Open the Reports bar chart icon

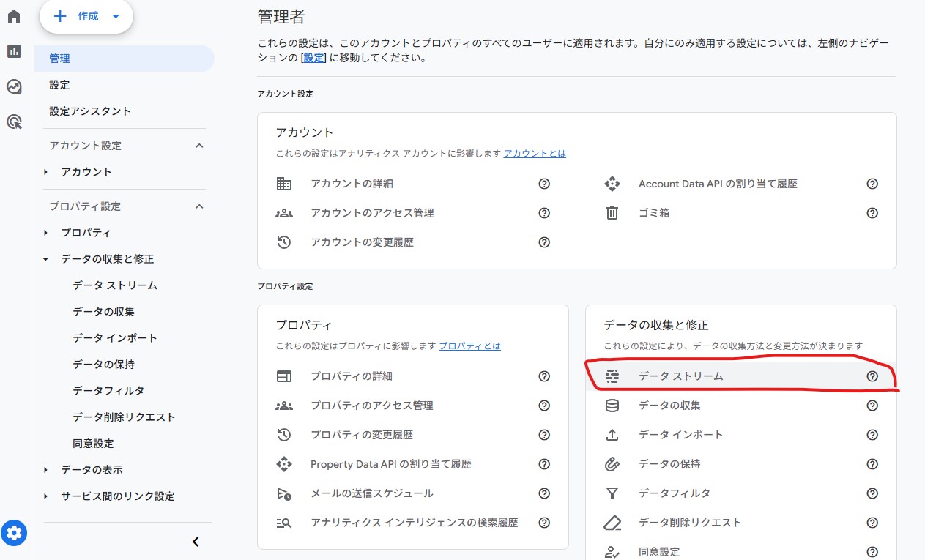point(14,51)
